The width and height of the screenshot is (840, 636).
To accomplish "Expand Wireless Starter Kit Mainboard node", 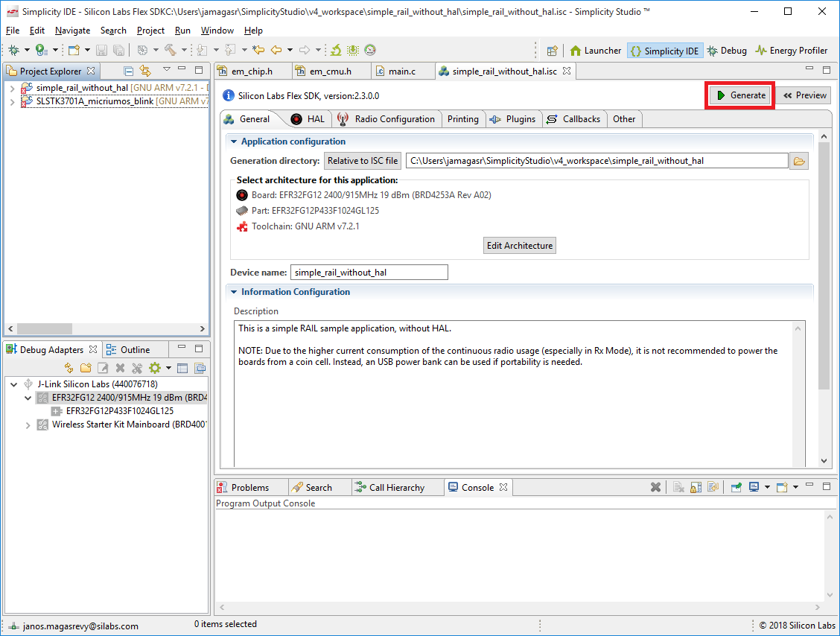I will coord(28,425).
